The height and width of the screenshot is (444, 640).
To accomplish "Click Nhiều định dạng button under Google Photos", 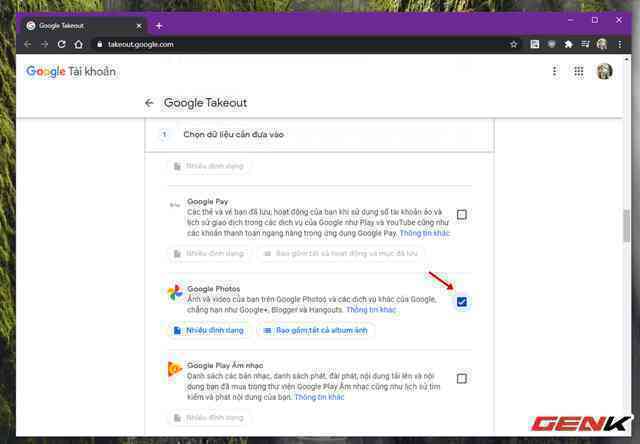I will tap(209, 330).
